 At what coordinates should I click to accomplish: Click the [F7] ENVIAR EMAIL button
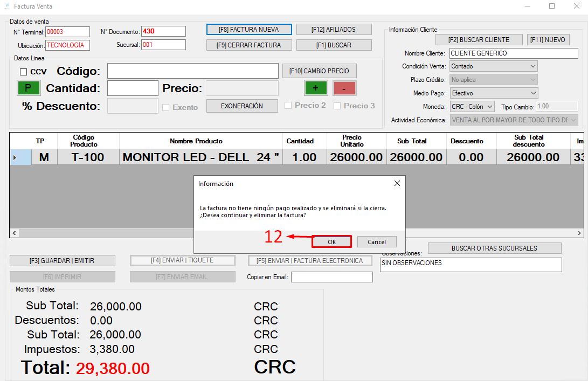click(182, 277)
